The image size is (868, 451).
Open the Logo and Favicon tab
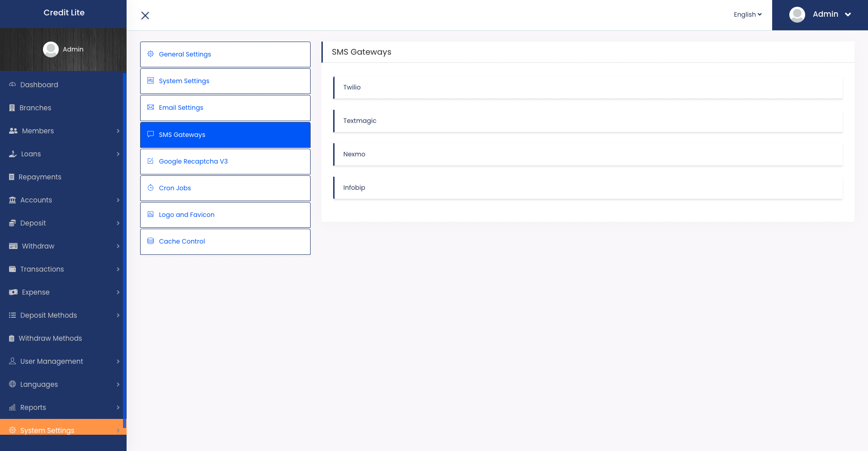point(225,215)
